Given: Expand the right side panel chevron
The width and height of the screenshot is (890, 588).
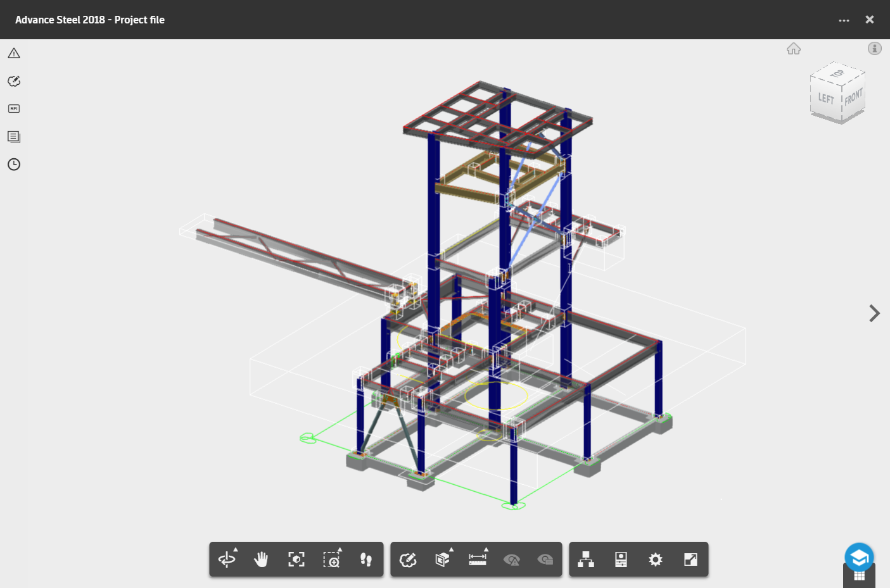Looking at the screenshot, I should point(874,313).
